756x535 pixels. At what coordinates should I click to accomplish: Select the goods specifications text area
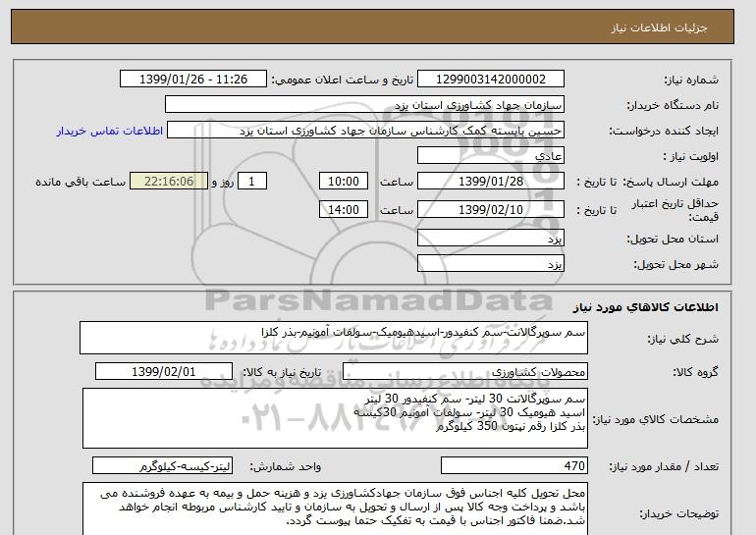click(x=335, y=418)
